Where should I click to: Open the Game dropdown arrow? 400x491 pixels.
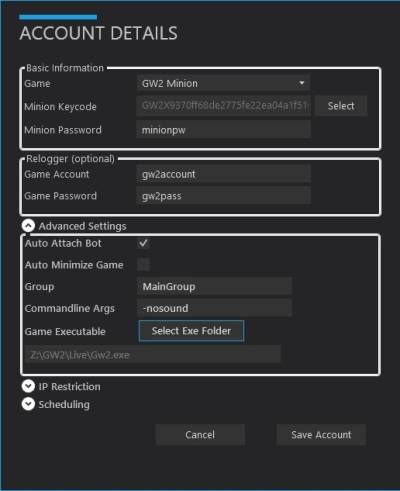click(302, 83)
